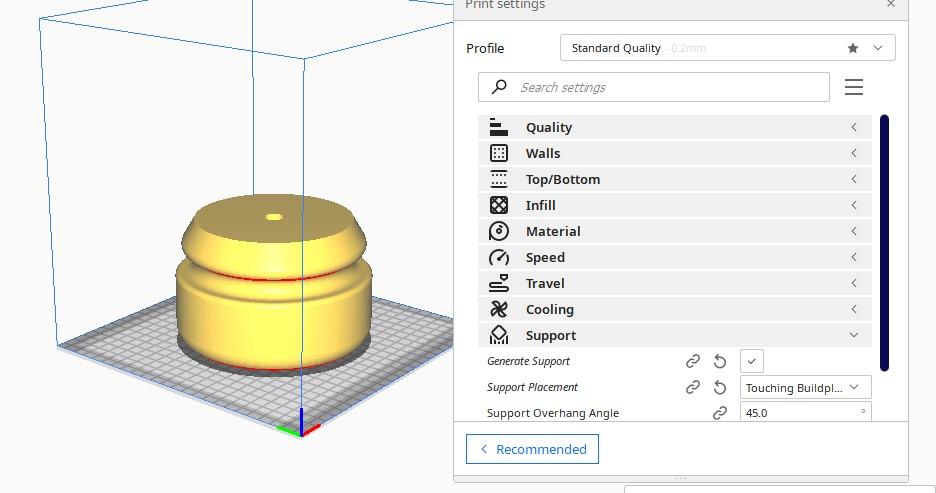Image resolution: width=936 pixels, height=493 pixels.
Task: Click the Cooling fan icon
Action: (498, 309)
